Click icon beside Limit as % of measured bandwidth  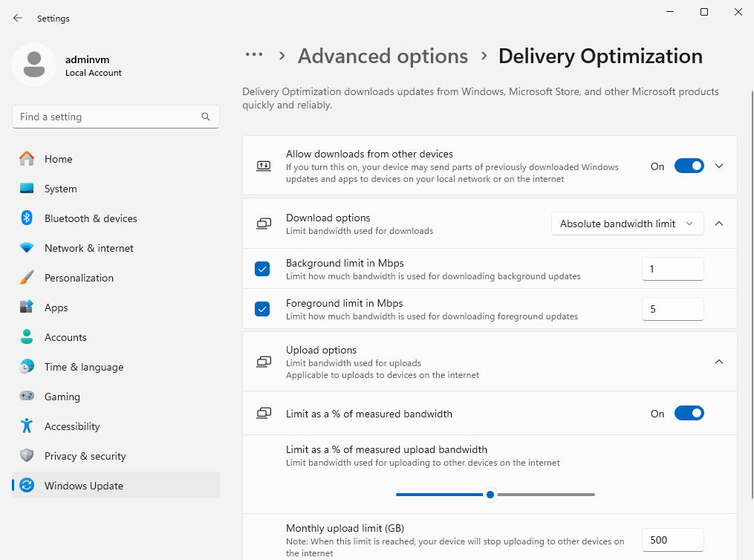(264, 414)
